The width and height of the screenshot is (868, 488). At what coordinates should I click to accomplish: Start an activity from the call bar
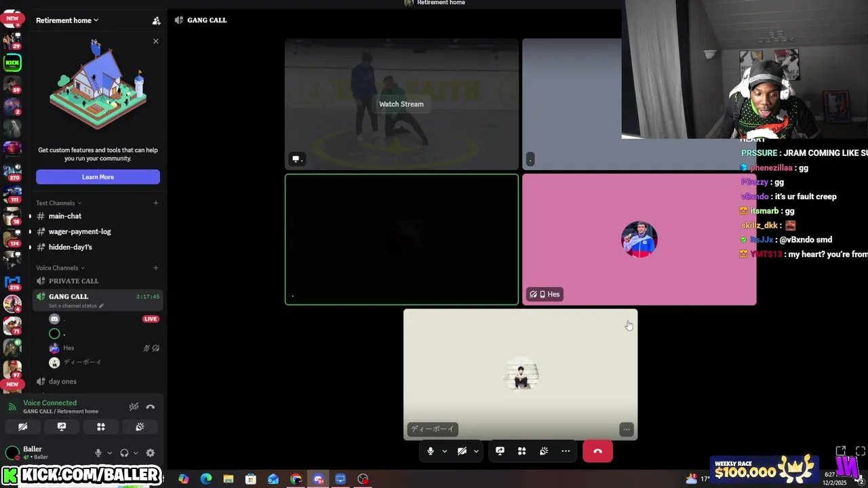521,451
